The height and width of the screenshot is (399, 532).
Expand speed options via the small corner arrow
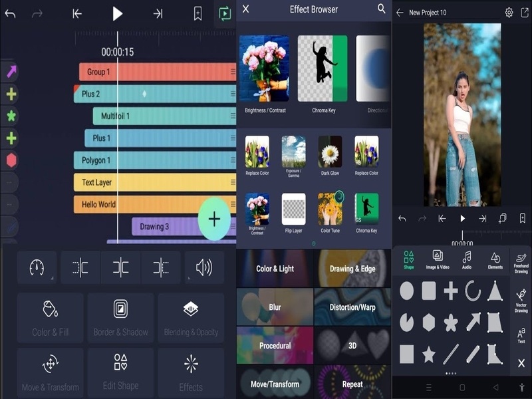click(x=52, y=278)
